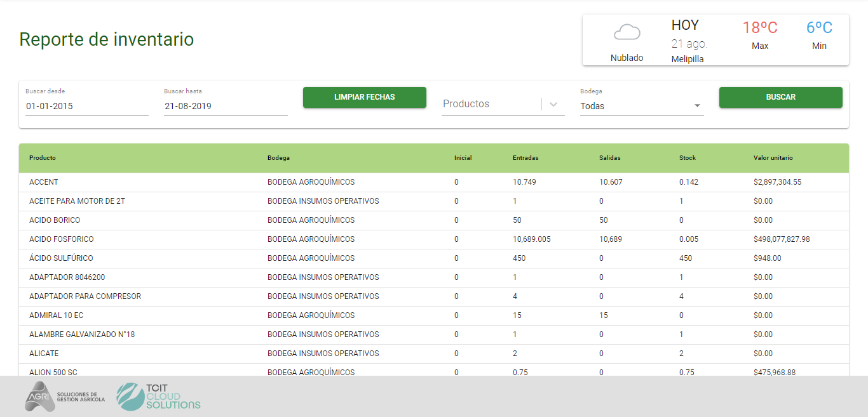Viewport: 868px width, 417px height.
Task: Click the Limpiar Fechas button
Action: (x=365, y=97)
